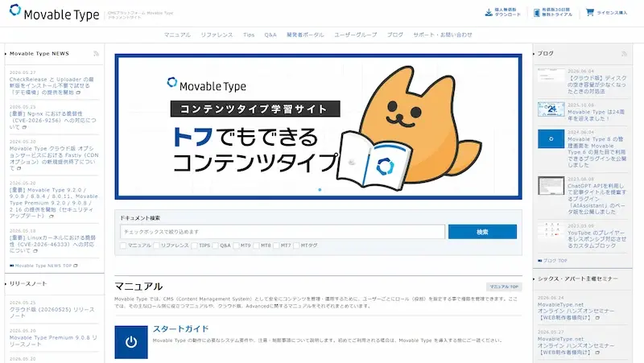Screen dimensions: 644x363
Task: Click the 30-day free trial icon
Action: pos(536,13)
